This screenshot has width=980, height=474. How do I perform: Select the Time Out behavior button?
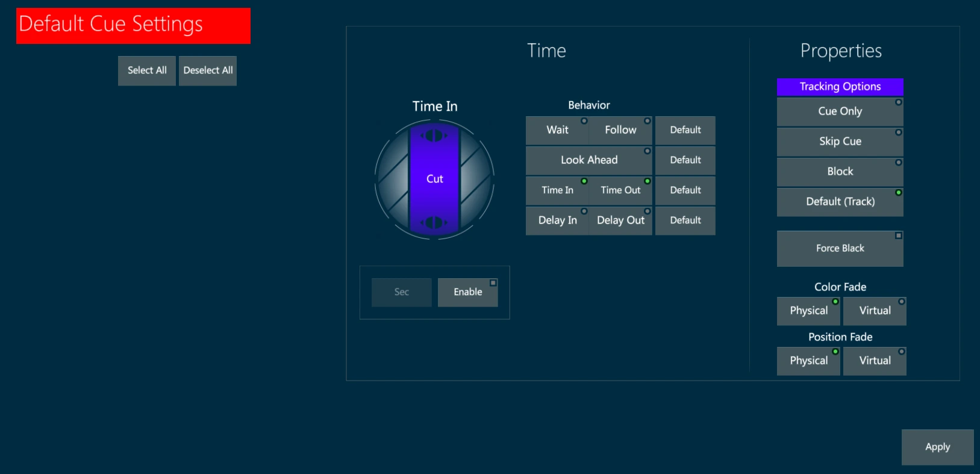click(620, 190)
